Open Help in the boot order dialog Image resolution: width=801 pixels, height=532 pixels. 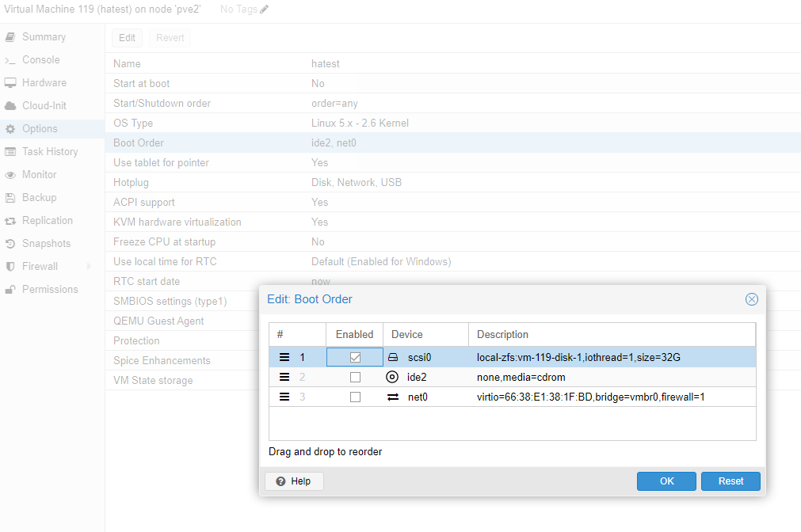294,481
